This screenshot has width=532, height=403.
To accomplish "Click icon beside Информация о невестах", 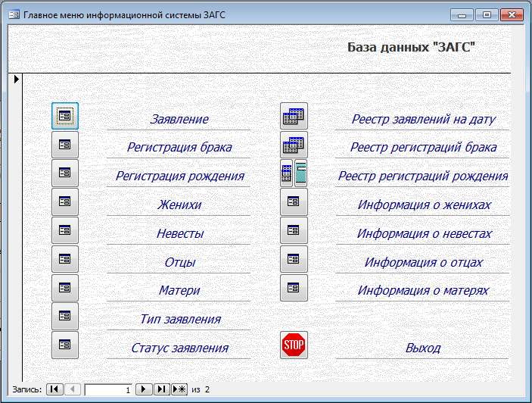I will click(x=294, y=230).
